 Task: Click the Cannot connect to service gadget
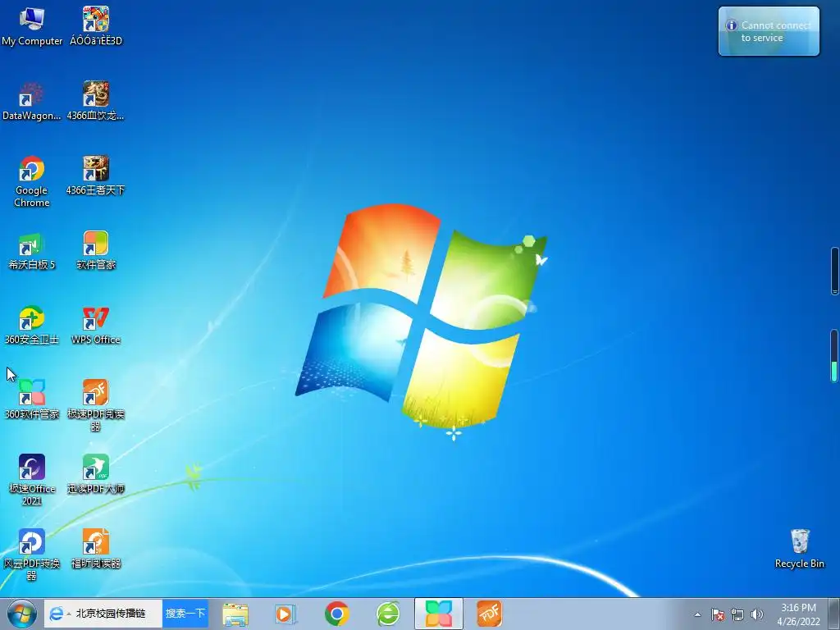769,31
